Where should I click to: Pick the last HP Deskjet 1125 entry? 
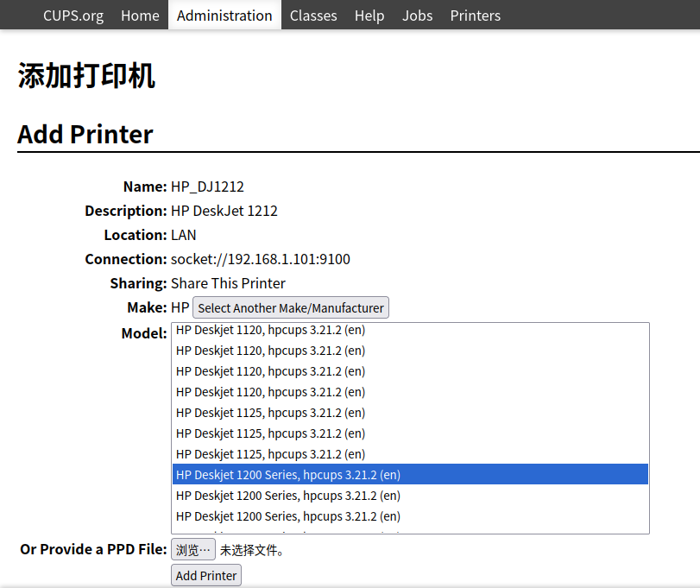pyautogui.click(x=270, y=454)
